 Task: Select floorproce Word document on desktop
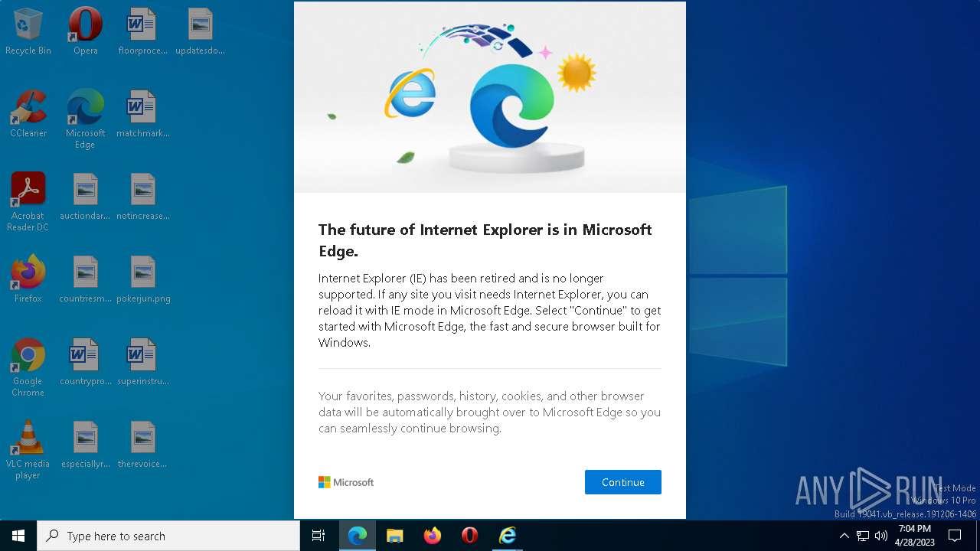click(x=142, y=31)
